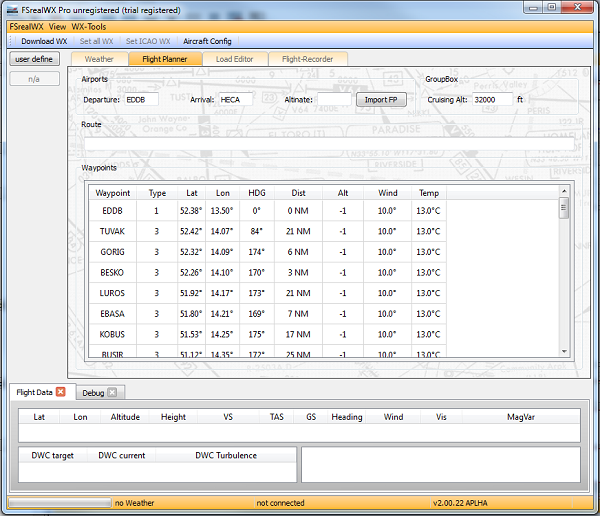
Task: Click Download WX in toolbar
Action: coord(44,41)
